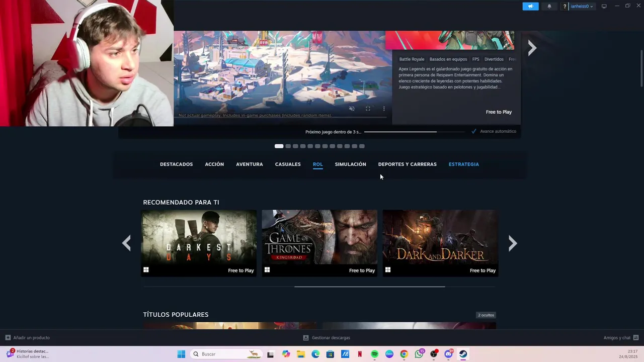Show next recommended games arrow

[x=513, y=243]
